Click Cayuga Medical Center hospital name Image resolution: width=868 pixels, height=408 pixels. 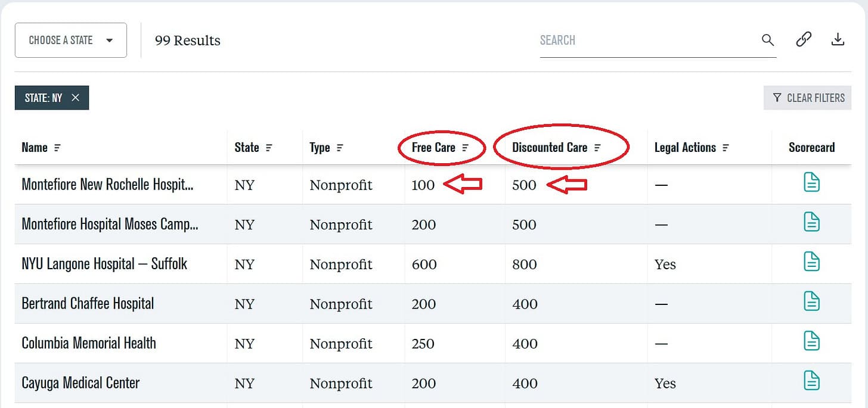click(80, 382)
